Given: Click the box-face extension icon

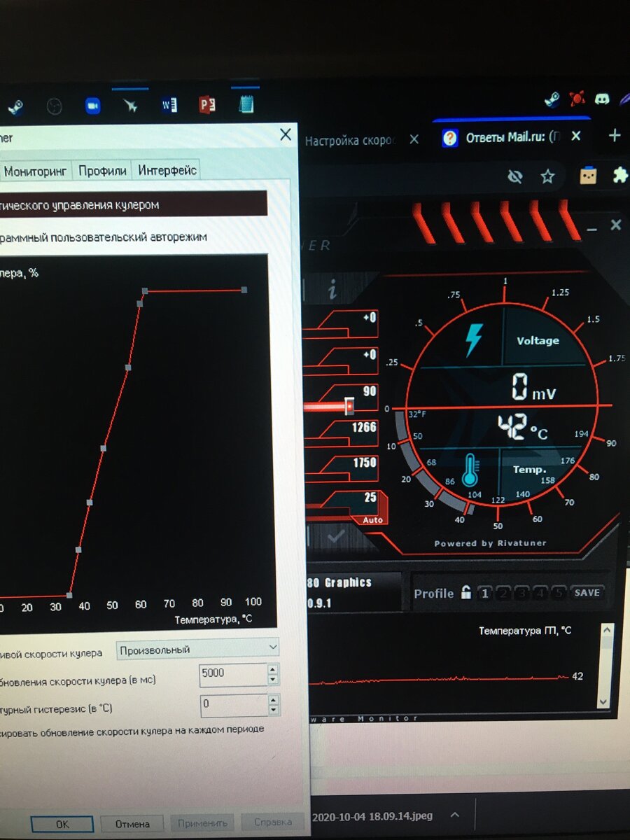Looking at the screenshot, I should (x=588, y=176).
